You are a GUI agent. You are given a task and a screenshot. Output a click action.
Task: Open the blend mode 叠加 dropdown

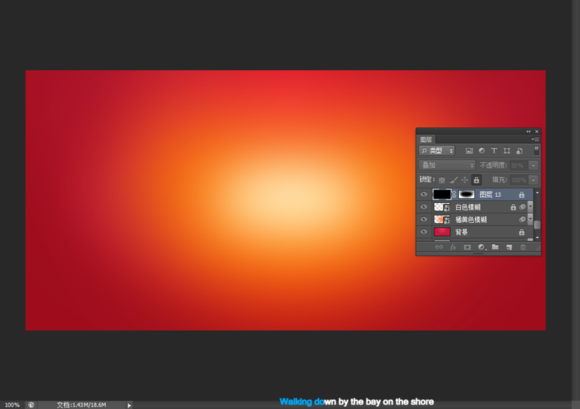tap(447, 165)
